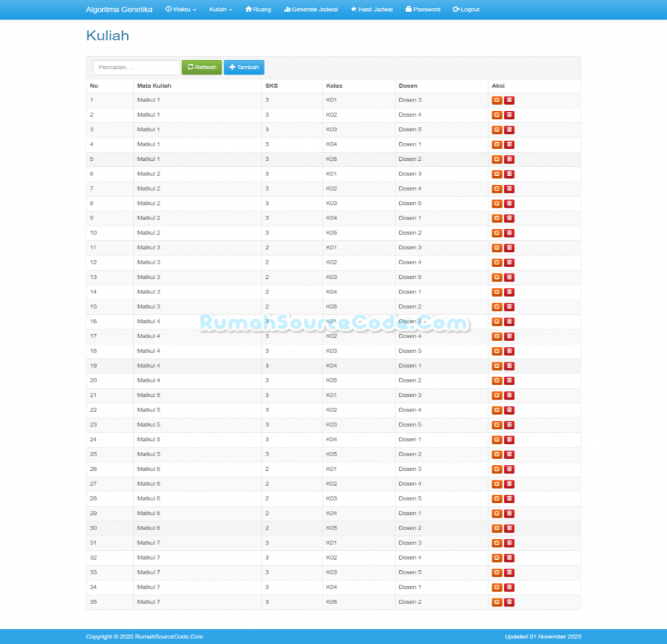Select the Generate Jadwal chart icon

[288, 9]
